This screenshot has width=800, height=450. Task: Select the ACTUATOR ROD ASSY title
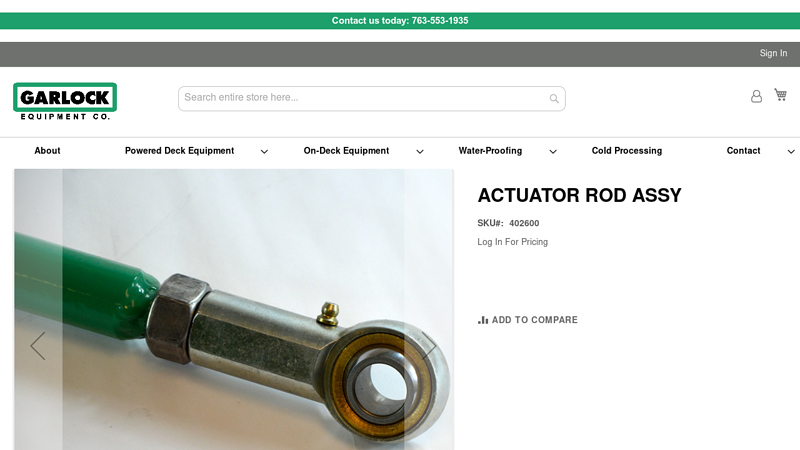(x=580, y=195)
